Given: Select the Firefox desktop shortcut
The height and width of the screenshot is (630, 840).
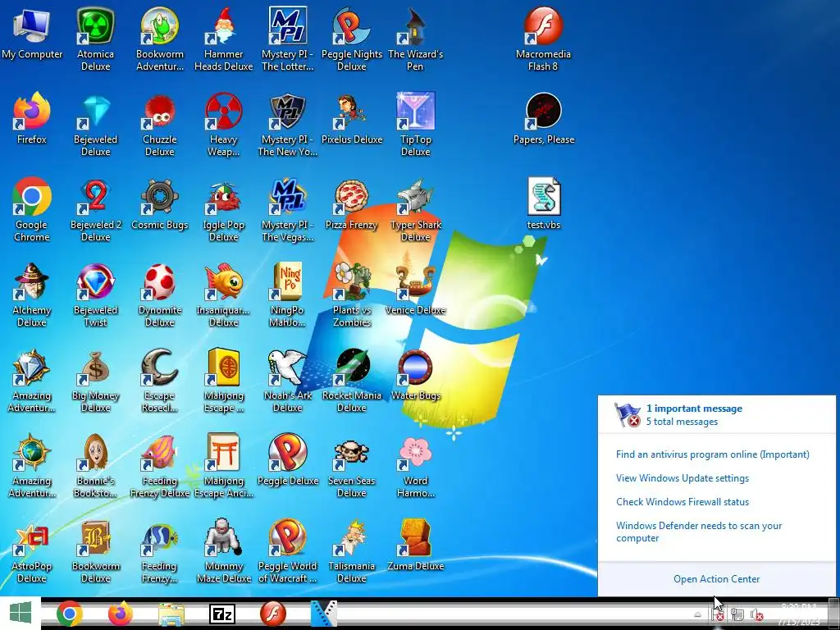Looking at the screenshot, I should [x=32, y=111].
